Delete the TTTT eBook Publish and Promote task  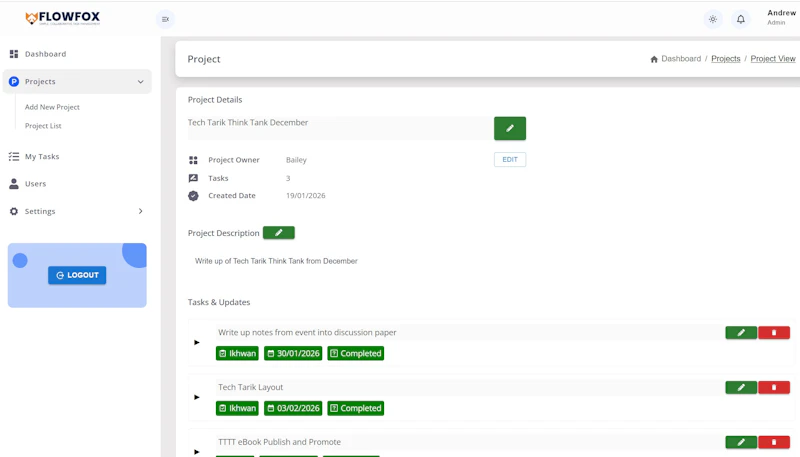coord(774,442)
